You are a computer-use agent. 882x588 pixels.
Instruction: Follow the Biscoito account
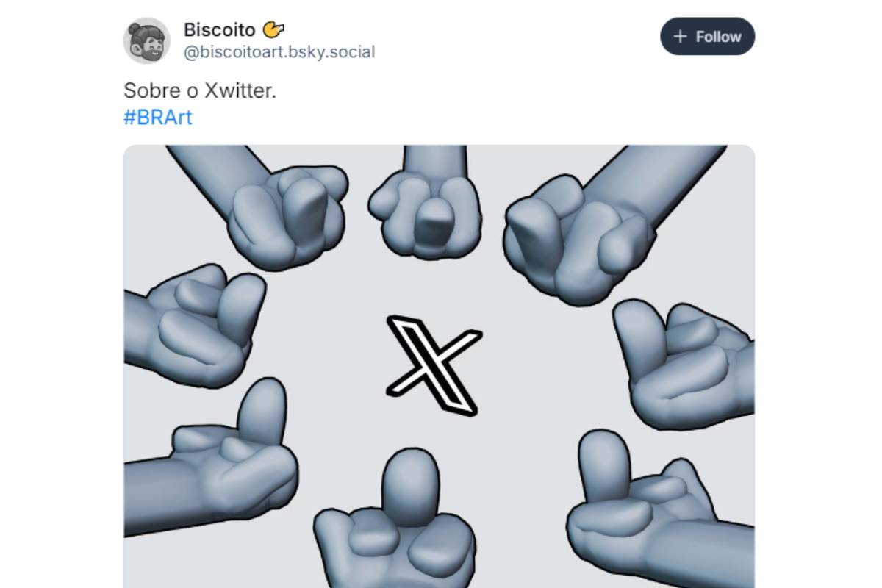(707, 37)
